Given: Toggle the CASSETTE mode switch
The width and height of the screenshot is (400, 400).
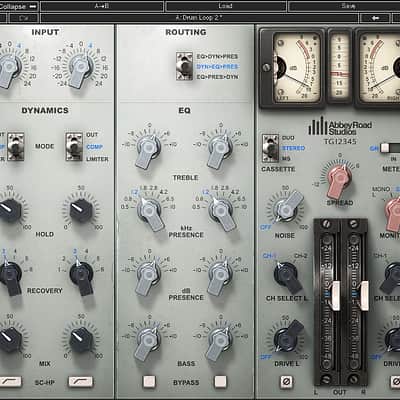Looking at the screenshot, I should (x=270, y=148).
